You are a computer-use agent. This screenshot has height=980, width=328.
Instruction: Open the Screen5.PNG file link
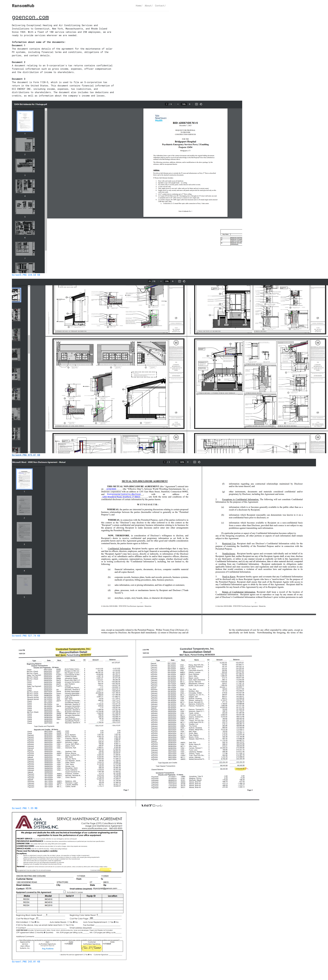26,275
